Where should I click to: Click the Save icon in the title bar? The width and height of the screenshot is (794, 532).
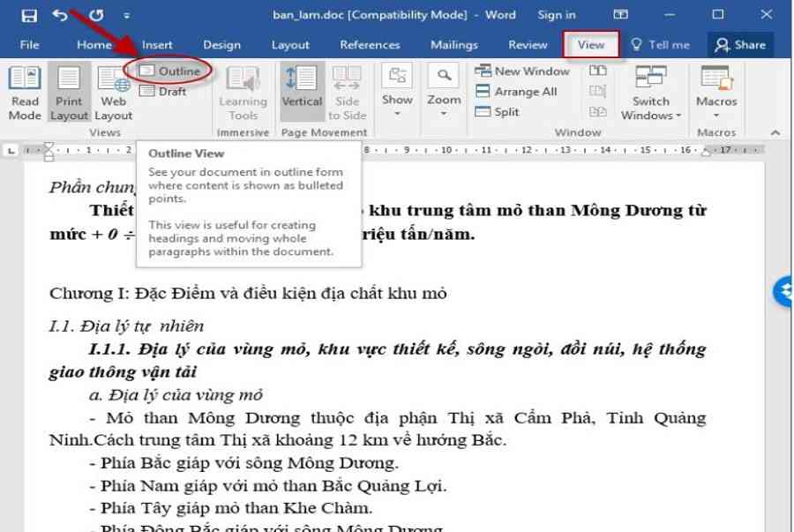pos(29,15)
